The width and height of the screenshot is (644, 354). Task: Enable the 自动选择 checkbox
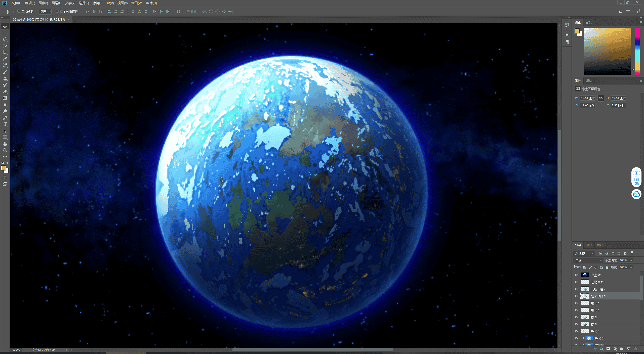(x=19, y=11)
